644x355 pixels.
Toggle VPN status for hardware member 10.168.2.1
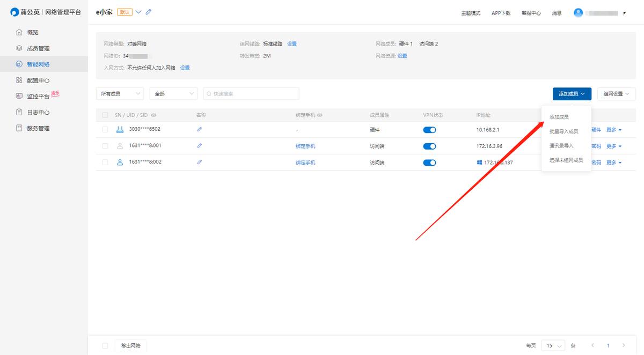[429, 130]
